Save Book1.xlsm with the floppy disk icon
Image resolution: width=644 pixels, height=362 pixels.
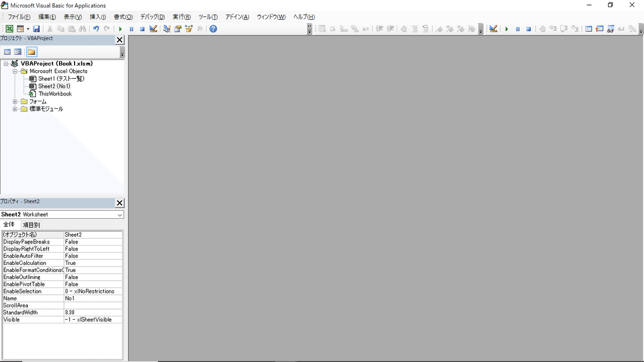(36, 29)
